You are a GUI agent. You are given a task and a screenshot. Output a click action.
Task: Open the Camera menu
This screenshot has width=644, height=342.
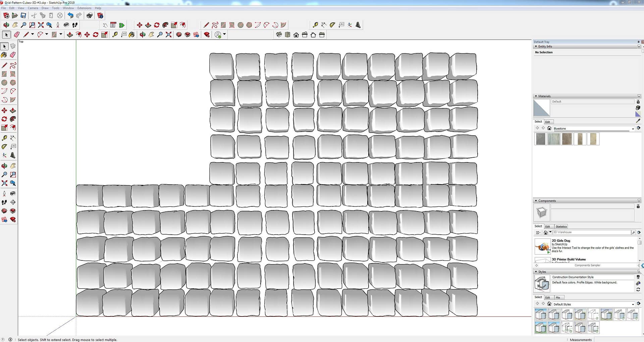[x=33, y=8]
